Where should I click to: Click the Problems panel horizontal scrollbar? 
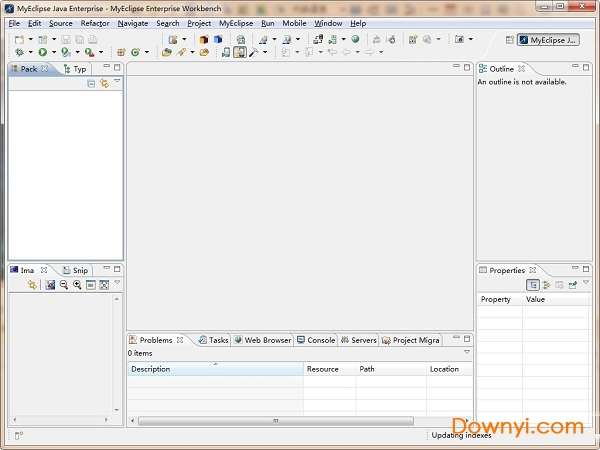point(276,421)
